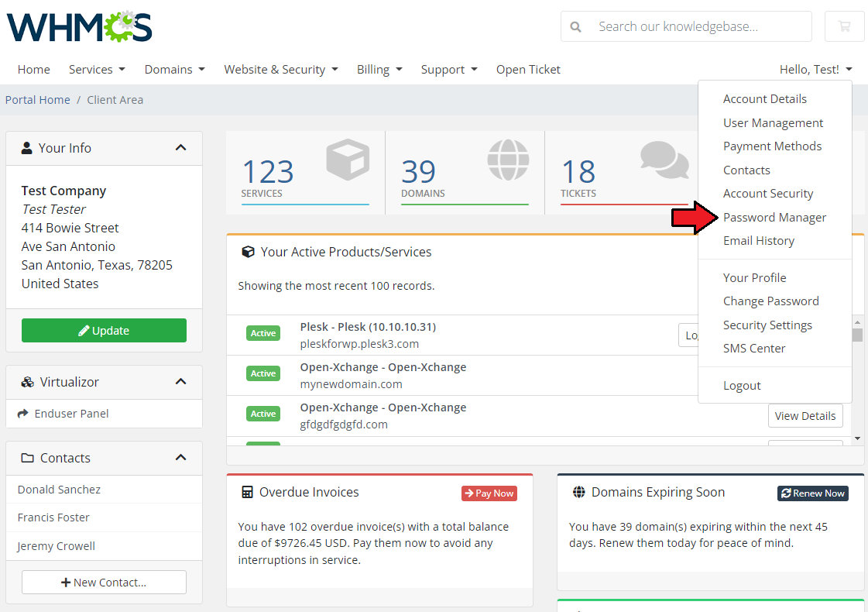Click the calculator icon beside Overdue Invoices

click(x=248, y=492)
